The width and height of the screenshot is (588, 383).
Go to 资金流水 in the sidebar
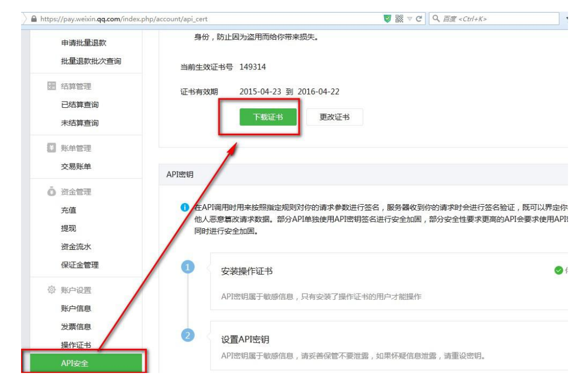click(x=76, y=247)
